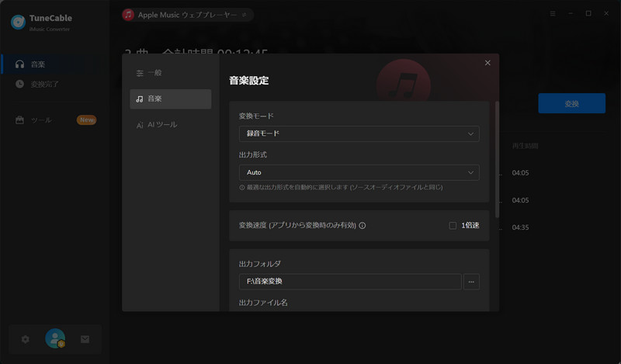This screenshot has width=621, height=364.
Task: Click the TuneCable logo icon
Action: (x=18, y=23)
